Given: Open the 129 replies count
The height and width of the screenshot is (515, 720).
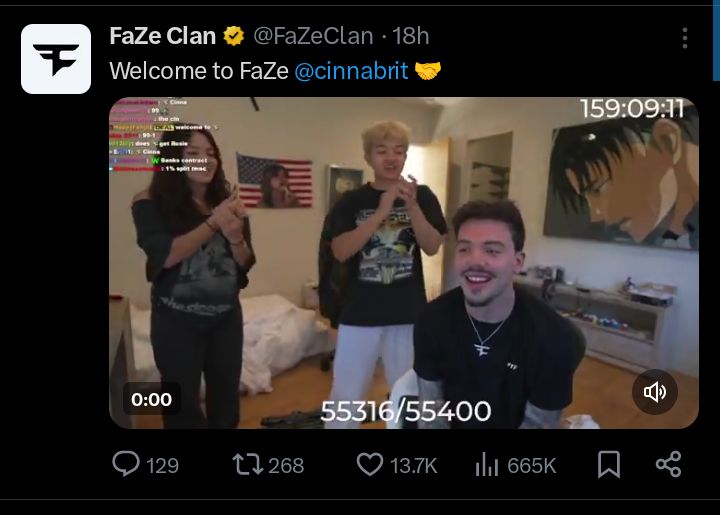Looking at the screenshot, I should 162,465.
